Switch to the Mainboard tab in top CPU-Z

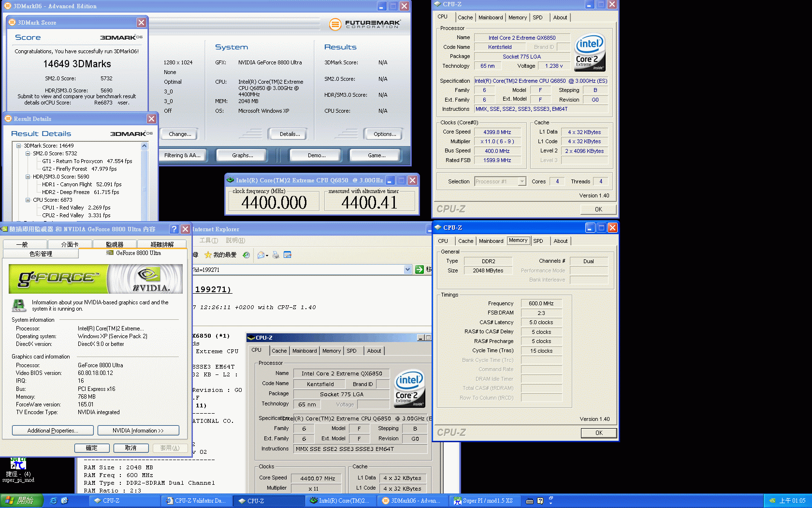pyautogui.click(x=491, y=17)
